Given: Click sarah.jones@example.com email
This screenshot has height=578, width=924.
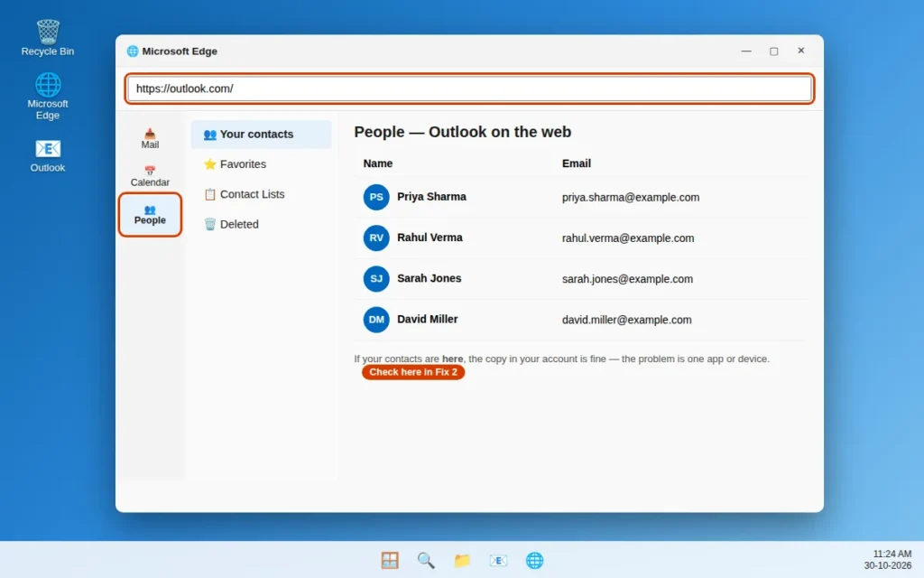Looking at the screenshot, I should (627, 279).
